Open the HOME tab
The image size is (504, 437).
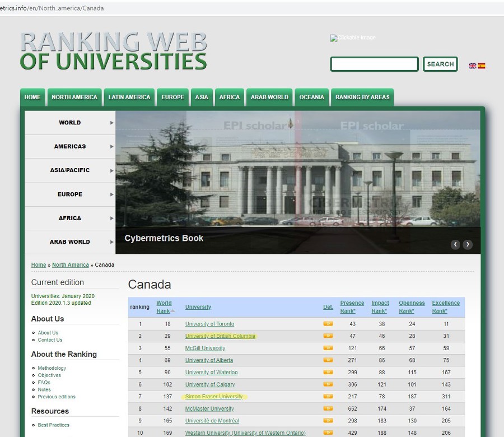coord(32,97)
